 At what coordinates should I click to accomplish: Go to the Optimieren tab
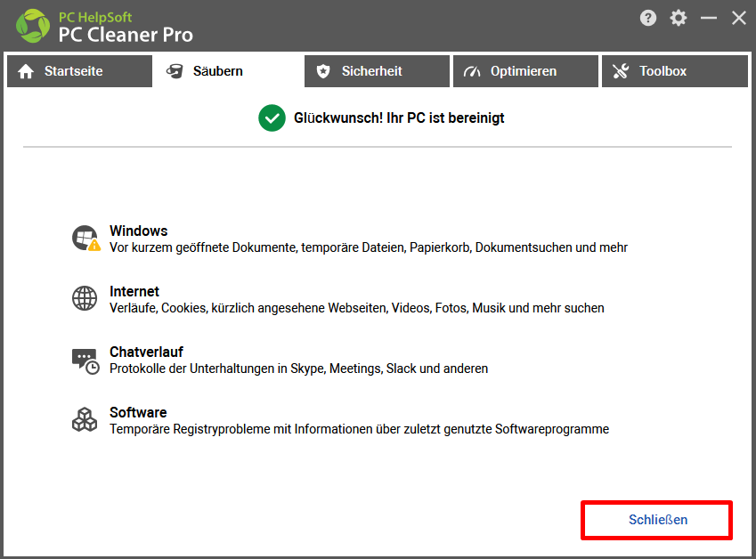(525, 71)
